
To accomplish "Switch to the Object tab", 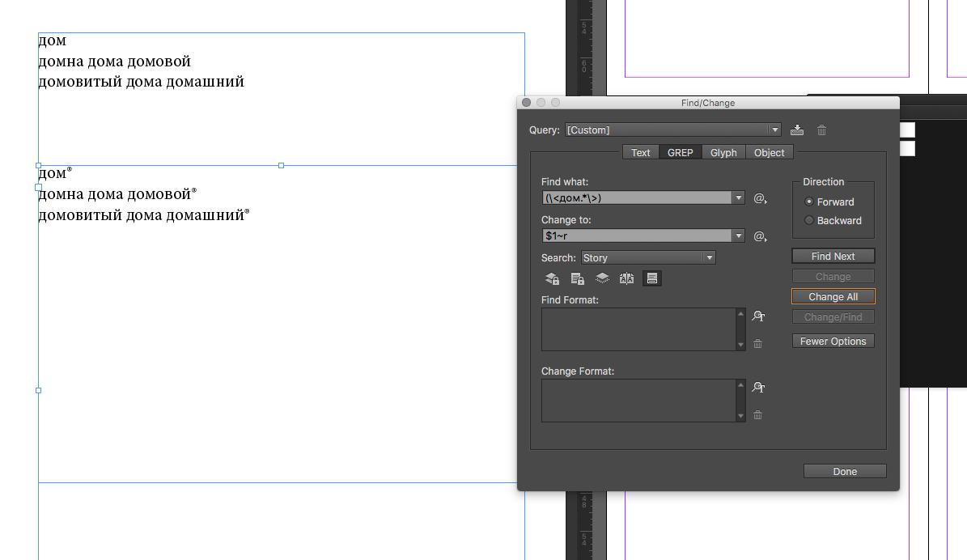I will [x=769, y=152].
